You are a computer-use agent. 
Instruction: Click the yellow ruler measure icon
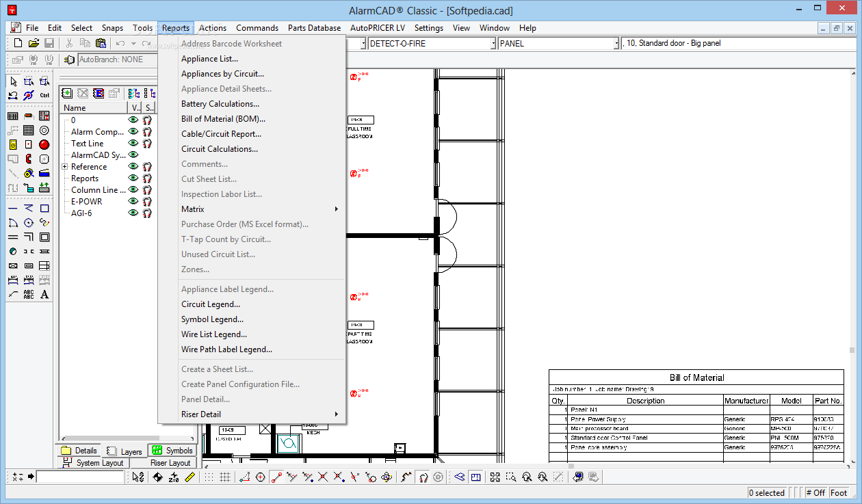coord(190,477)
